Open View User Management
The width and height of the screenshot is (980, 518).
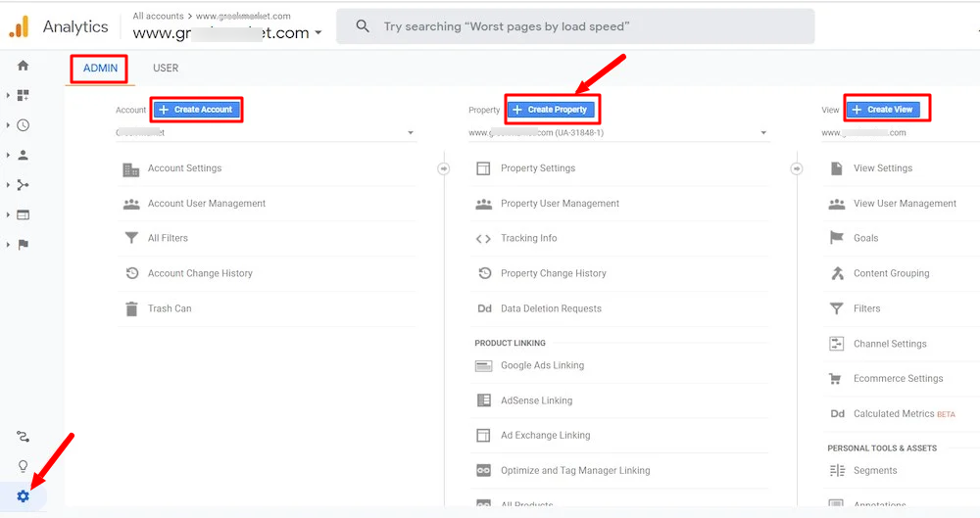[x=905, y=204]
